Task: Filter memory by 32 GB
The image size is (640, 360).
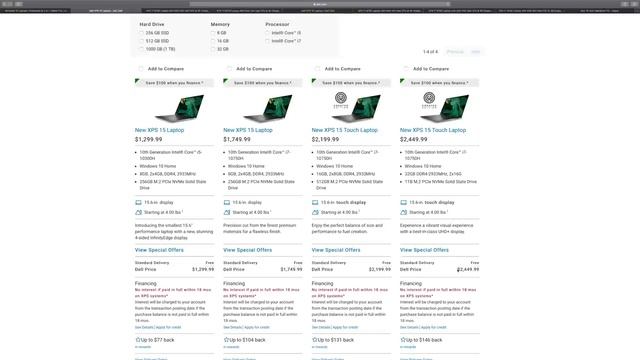Action: coord(213,49)
